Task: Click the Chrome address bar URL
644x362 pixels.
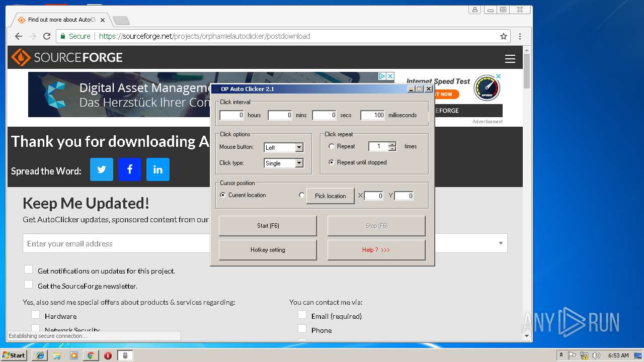Action: click(204, 36)
